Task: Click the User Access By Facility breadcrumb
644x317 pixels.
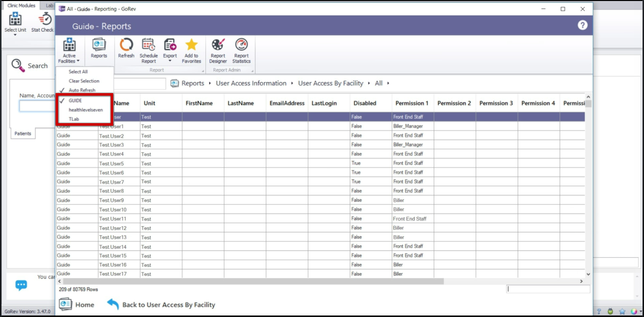Action: click(x=331, y=83)
